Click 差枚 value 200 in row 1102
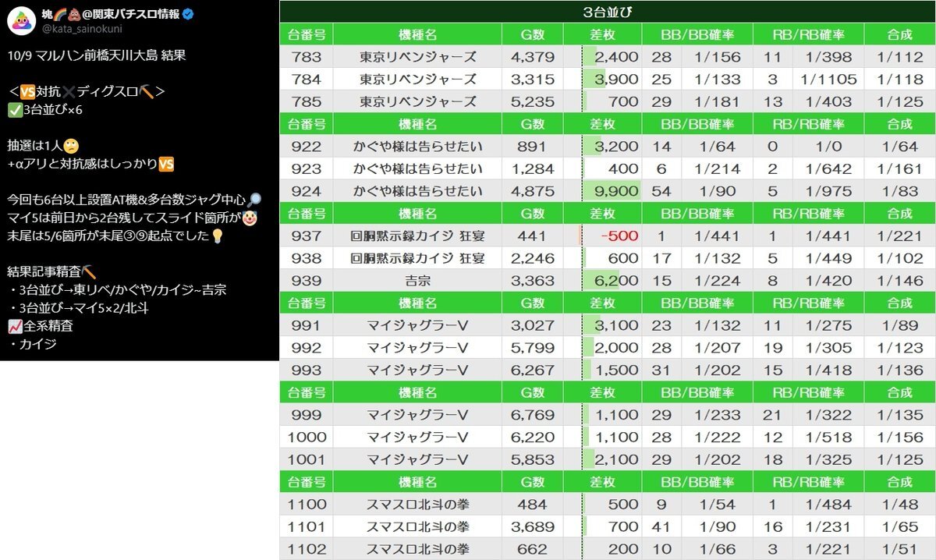The image size is (936, 560). (624, 550)
